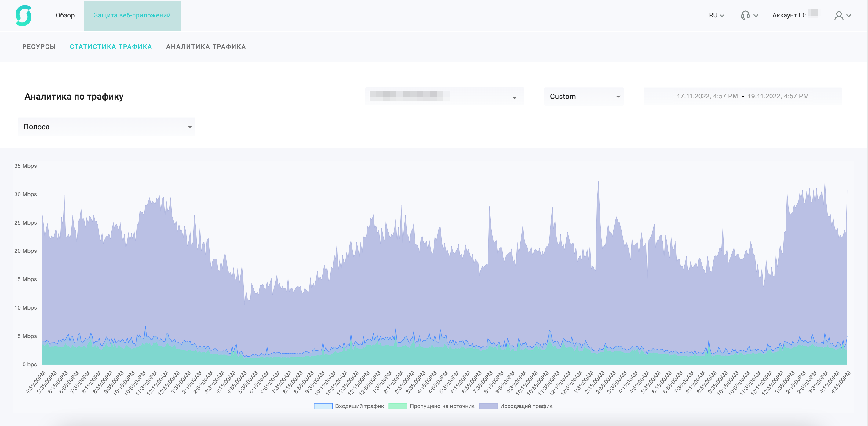Click the Аккаунт ID label
Viewport: 868px width, 426px height.
click(789, 16)
